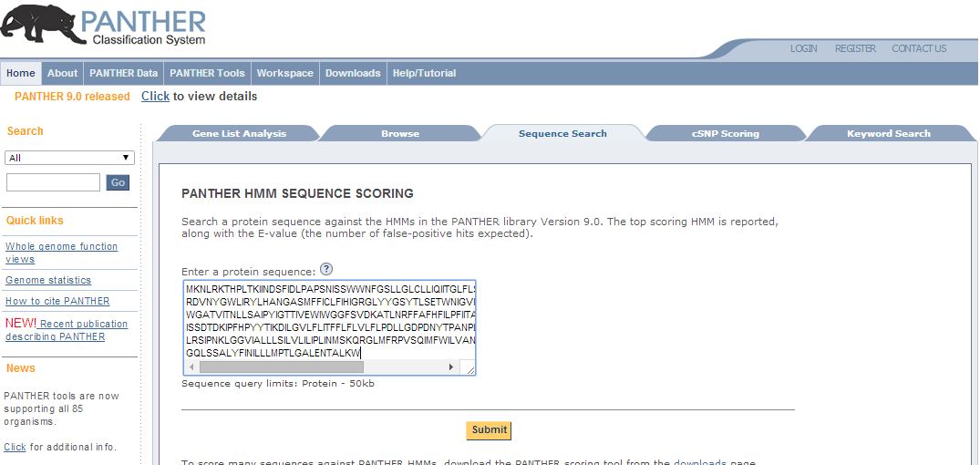
Task: Click the Submit button
Action: pyautogui.click(x=490, y=430)
